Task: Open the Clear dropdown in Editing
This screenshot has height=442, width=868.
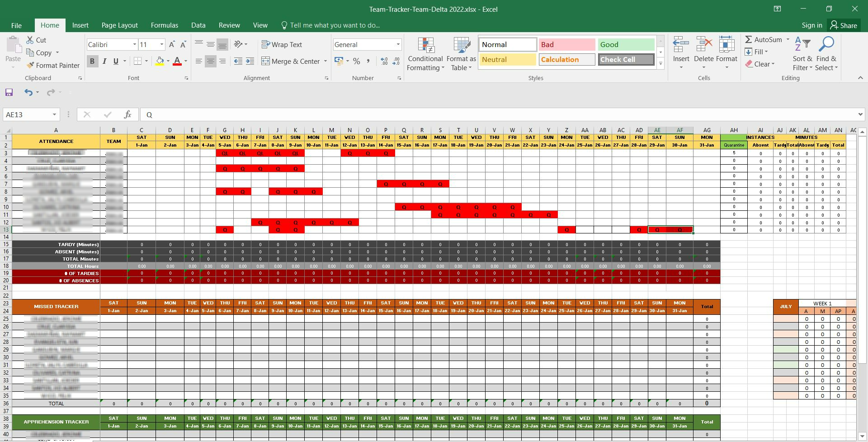Action: point(760,64)
